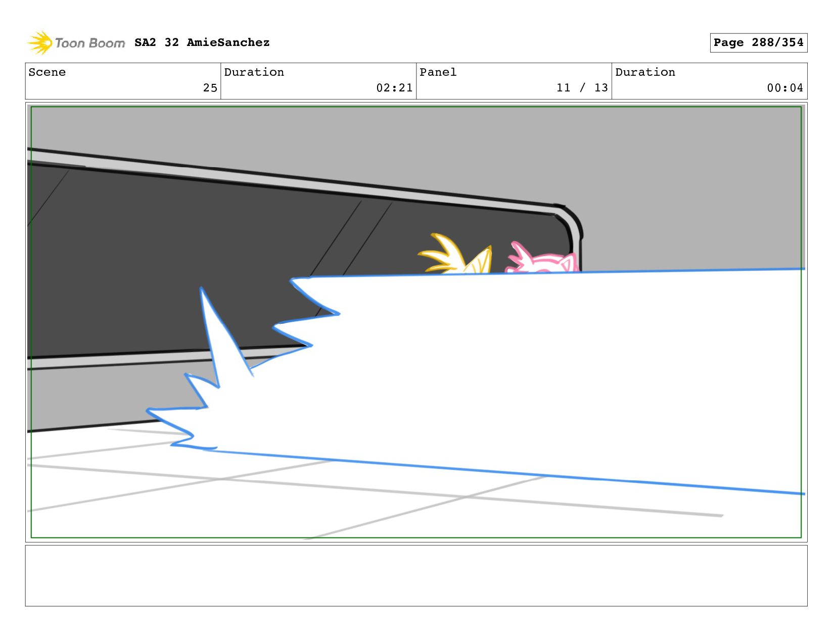
Task: Select panel count '11 / 13'
Action: click(x=582, y=88)
